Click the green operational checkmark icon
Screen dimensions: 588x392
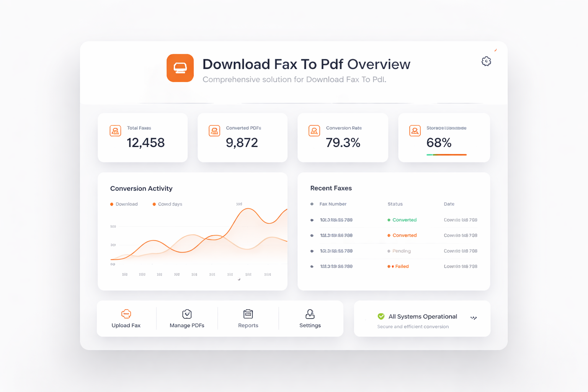tap(381, 316)
